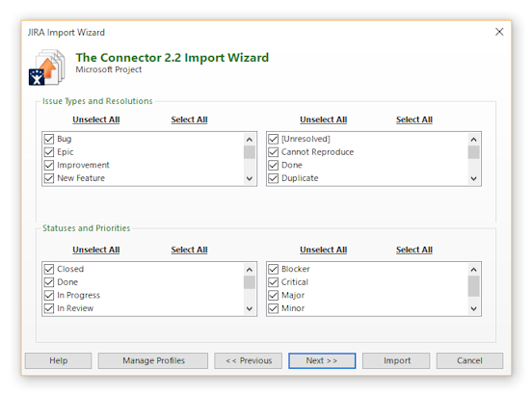Click the Import button
532x396 pixels.
(396, 360)
